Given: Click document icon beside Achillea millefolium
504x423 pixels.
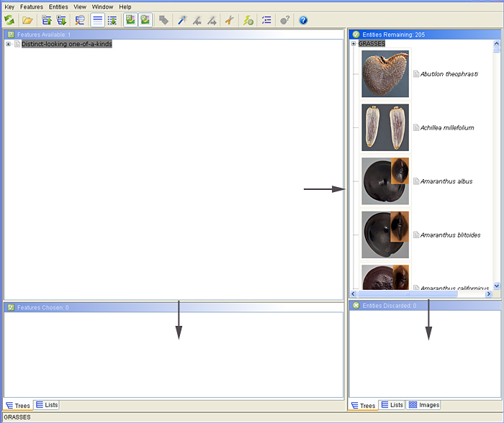Looking at the screenshot, I should tap(416, 127).
